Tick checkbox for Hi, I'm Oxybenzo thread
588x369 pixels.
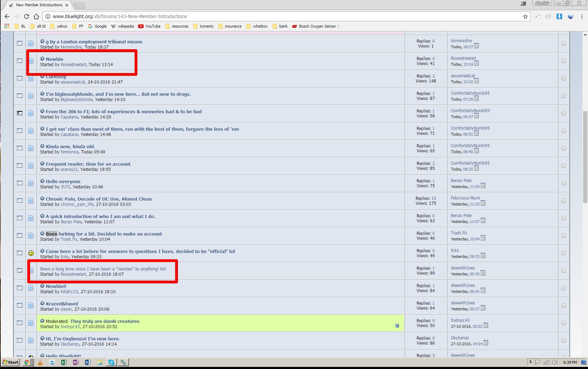click(563, 340)
